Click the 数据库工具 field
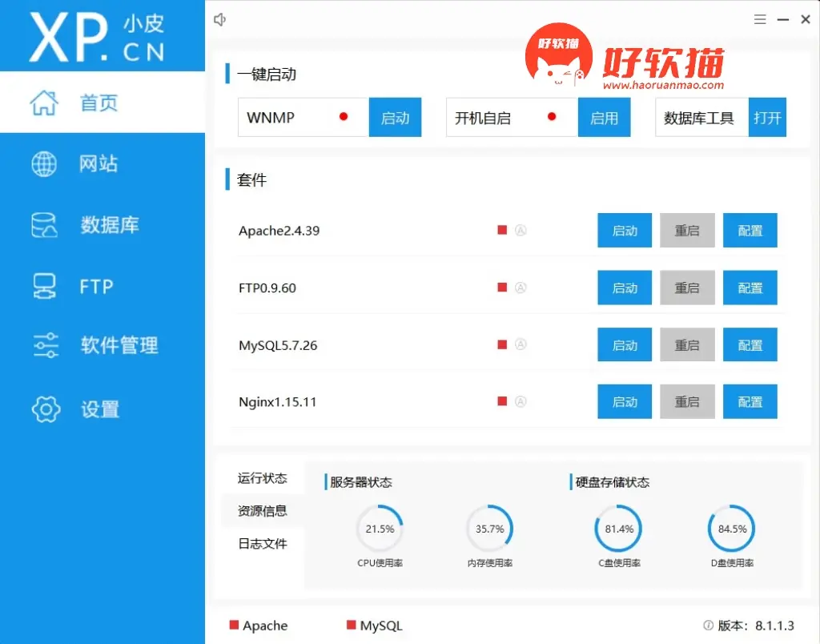The height and width of the screenshot is (644, 820). click(x=701, y=117)
